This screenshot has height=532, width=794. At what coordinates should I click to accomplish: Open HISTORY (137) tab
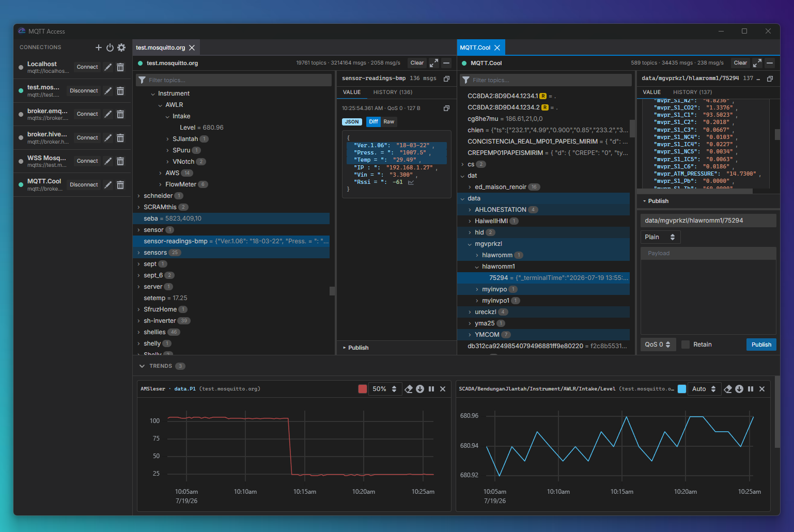692,92
